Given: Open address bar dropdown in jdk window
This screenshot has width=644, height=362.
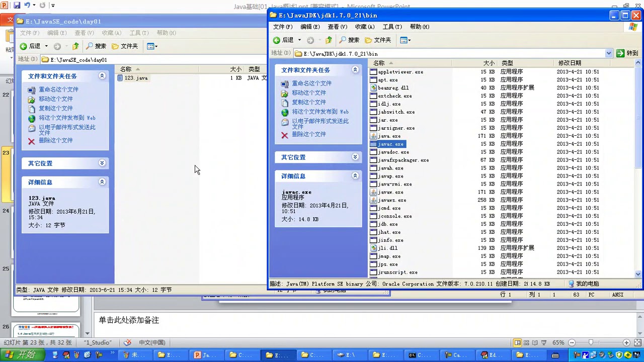Looking at the screenshot, I should point(609,53).
